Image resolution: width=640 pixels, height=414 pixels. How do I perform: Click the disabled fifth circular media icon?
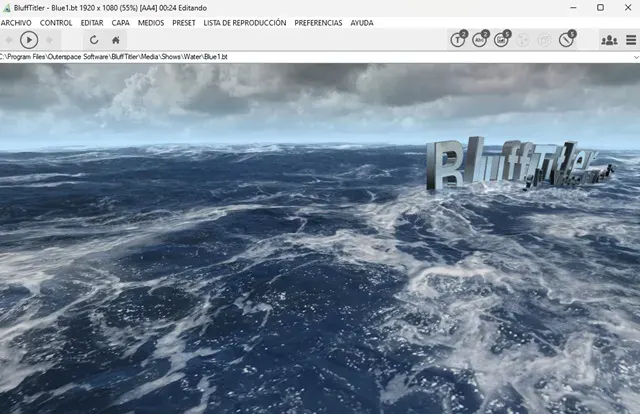tap(544, 40)
